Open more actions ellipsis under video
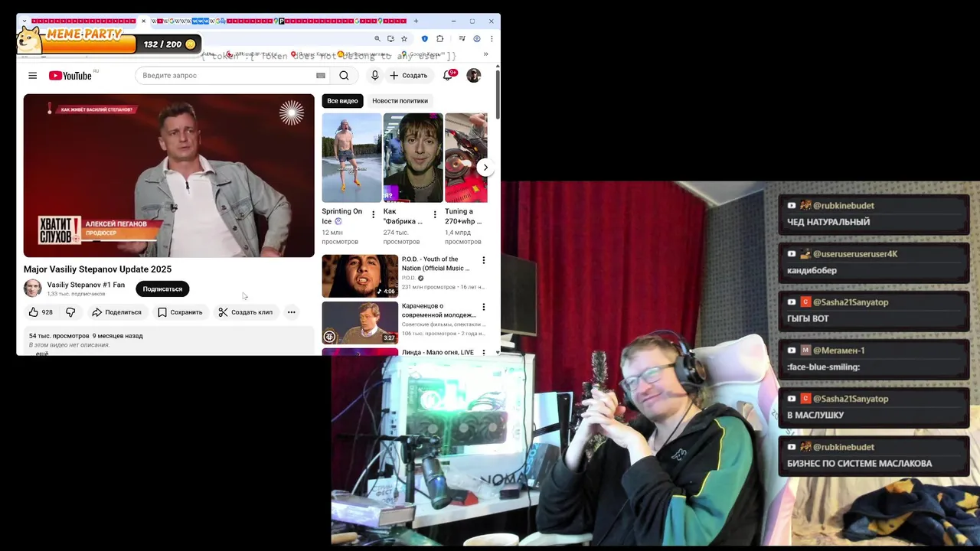The width and height of the screenshot is (980, 551). 291,312
